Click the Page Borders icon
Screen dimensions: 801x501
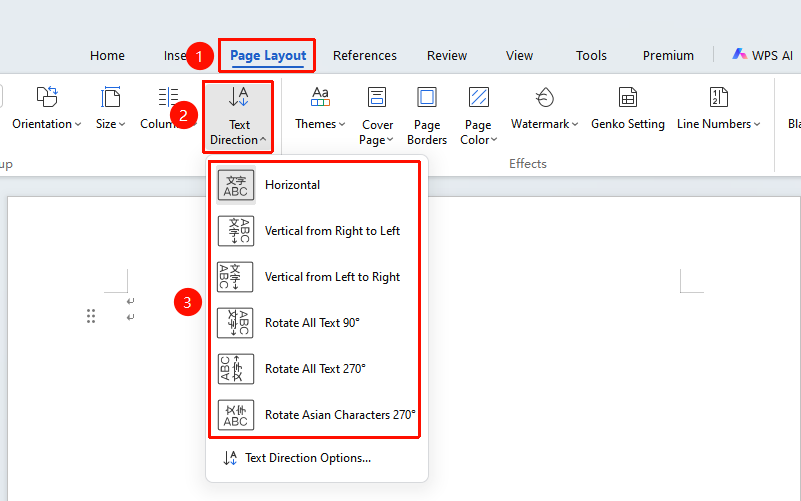click(x=427, y=97)
